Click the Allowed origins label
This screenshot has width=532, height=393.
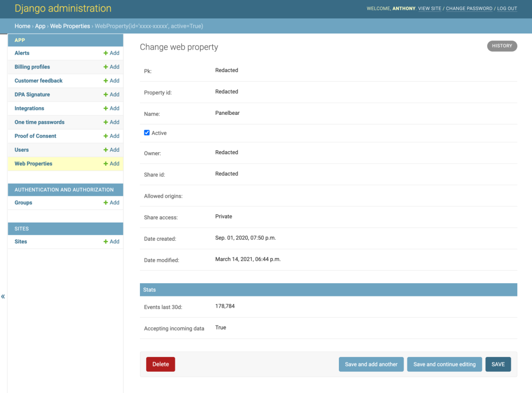(x=163, y=196)
